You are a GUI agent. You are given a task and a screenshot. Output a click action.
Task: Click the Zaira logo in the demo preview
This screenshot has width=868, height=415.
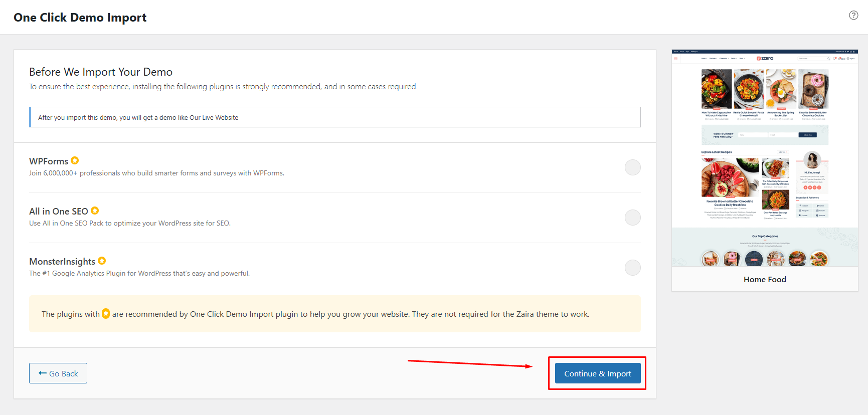pyautogui.click(x=765, y=59)
